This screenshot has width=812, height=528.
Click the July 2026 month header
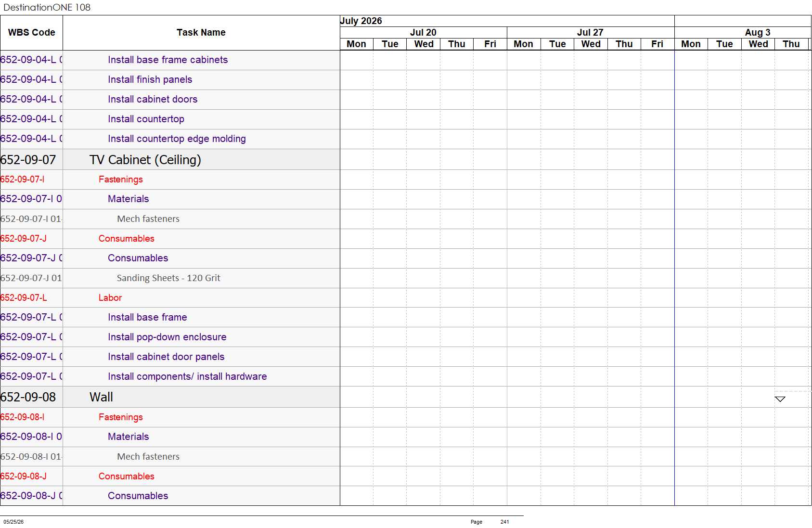tap(361, 21)
